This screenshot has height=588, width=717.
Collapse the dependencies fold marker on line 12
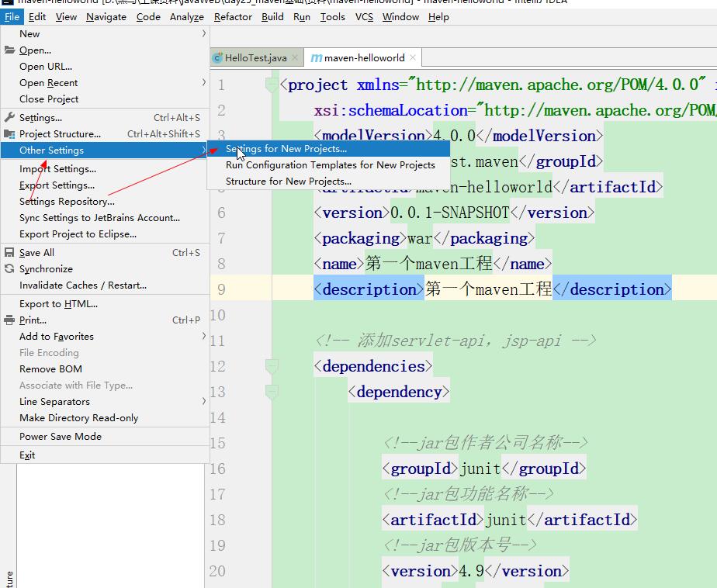(x=272, y=366)
